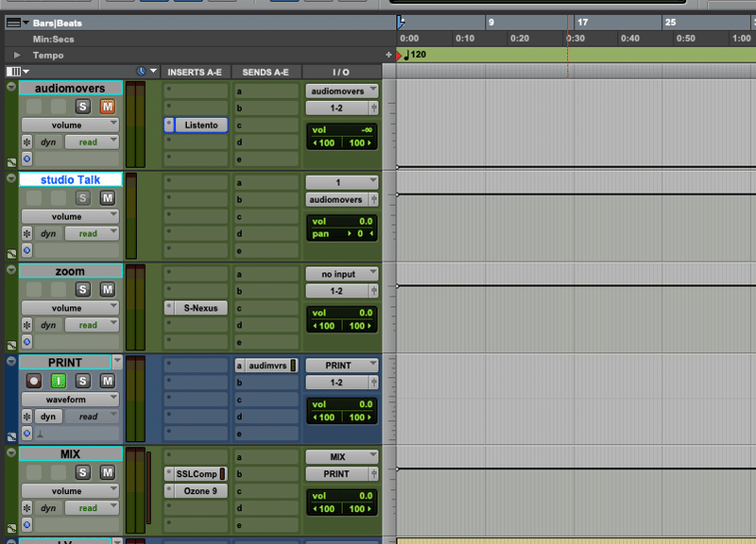Image resolution: width=756 pixels, height=544 pixels.
Task: Open studio Talk track view selector
Action: pyautogui.click(x=70, y=217)
